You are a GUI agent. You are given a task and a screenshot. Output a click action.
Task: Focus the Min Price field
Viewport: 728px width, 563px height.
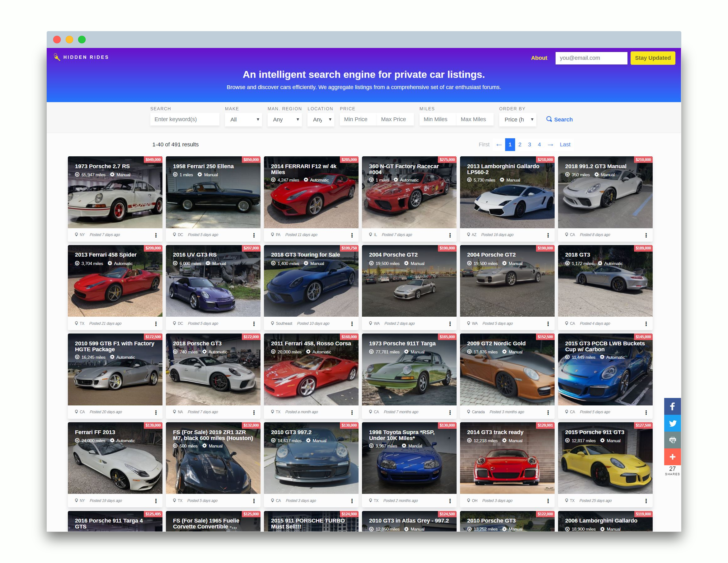pos(358,119)
